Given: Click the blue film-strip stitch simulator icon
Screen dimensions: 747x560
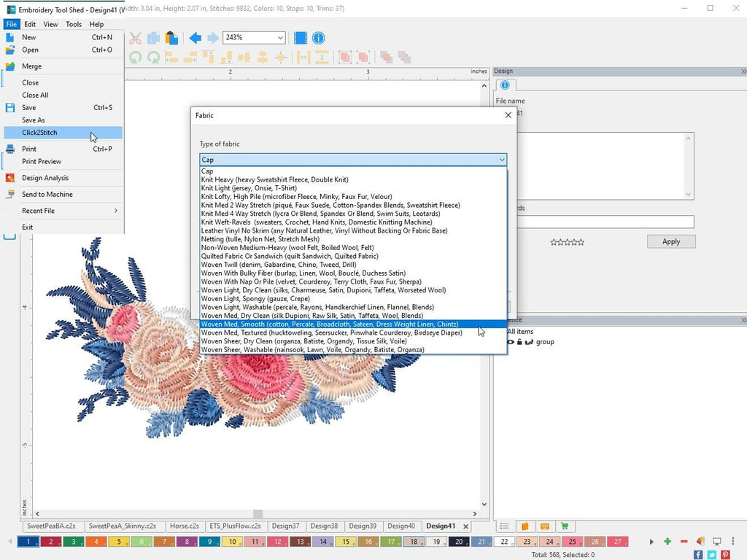Looking at the screenshot, I should pos(300,38).
